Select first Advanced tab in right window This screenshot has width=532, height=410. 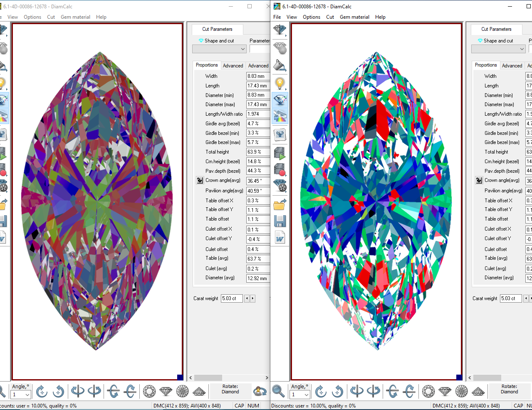pyautogui.click(x=512, y=66)
